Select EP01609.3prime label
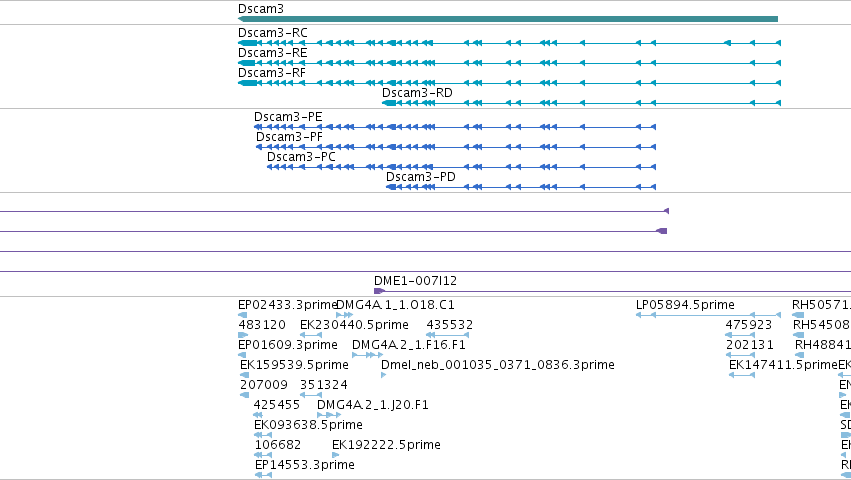 (x=288, y=345)
